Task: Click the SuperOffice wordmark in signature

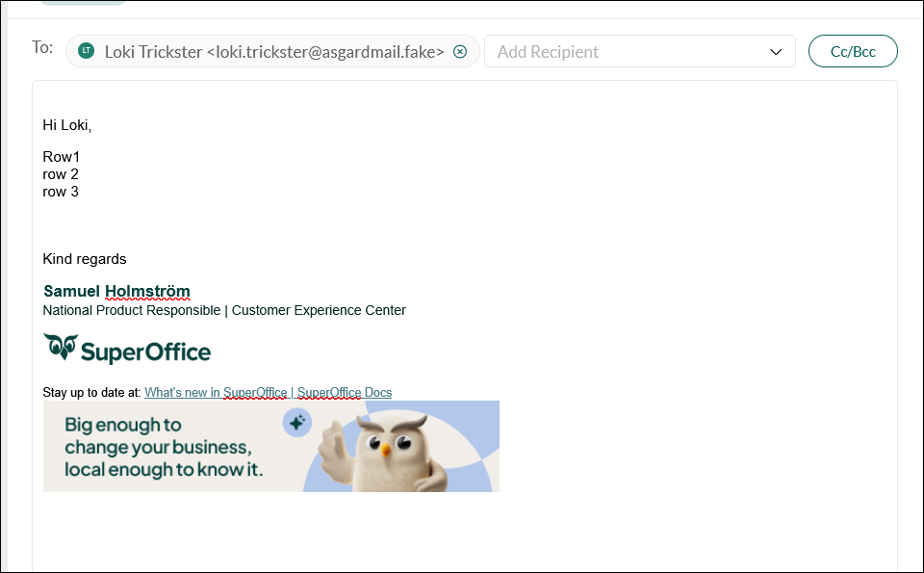Action: click(145, 352)
